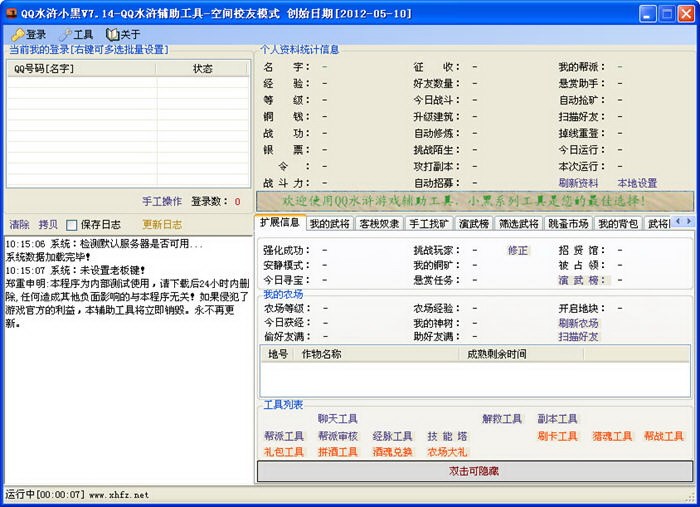Open 本地设置 local settings
This screenshot has height=507, width=700.
tap(637, 183)
